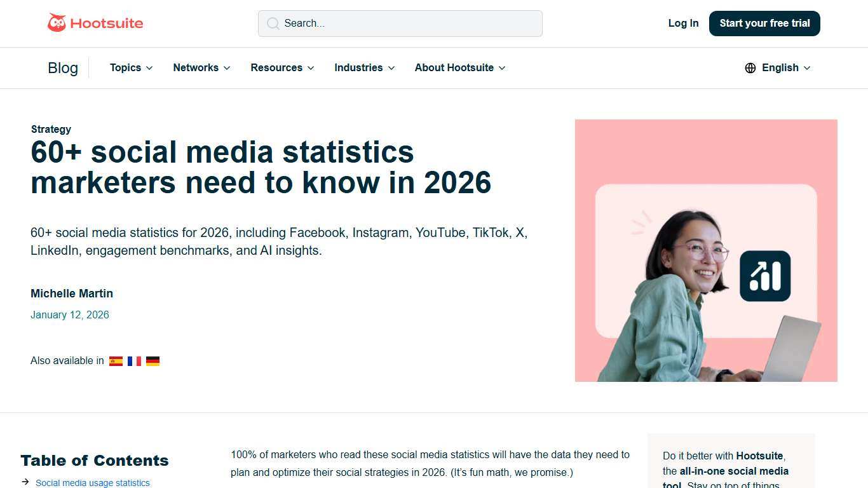Select the Blog menu item

[63, 68]
